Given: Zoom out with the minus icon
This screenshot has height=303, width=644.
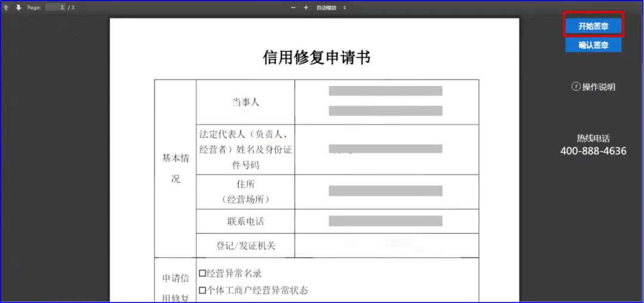Looking at the screenshot, I should click(293, 8).
